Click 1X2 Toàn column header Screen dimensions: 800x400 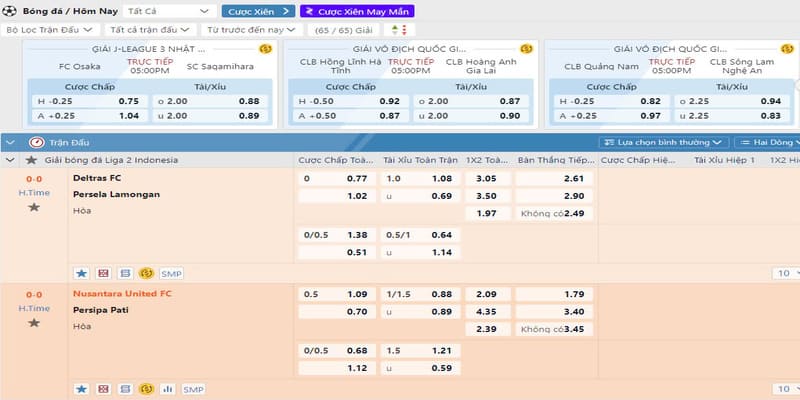pos(487,160)
